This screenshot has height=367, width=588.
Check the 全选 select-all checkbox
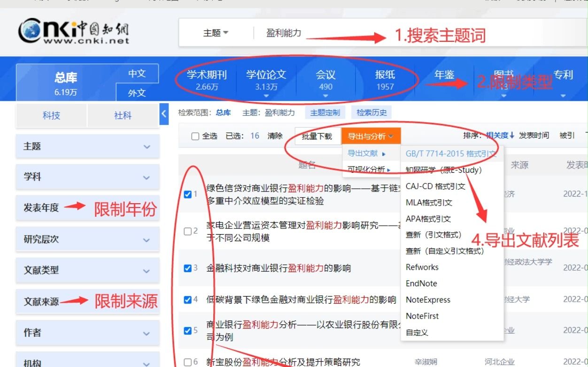point(195,135)
